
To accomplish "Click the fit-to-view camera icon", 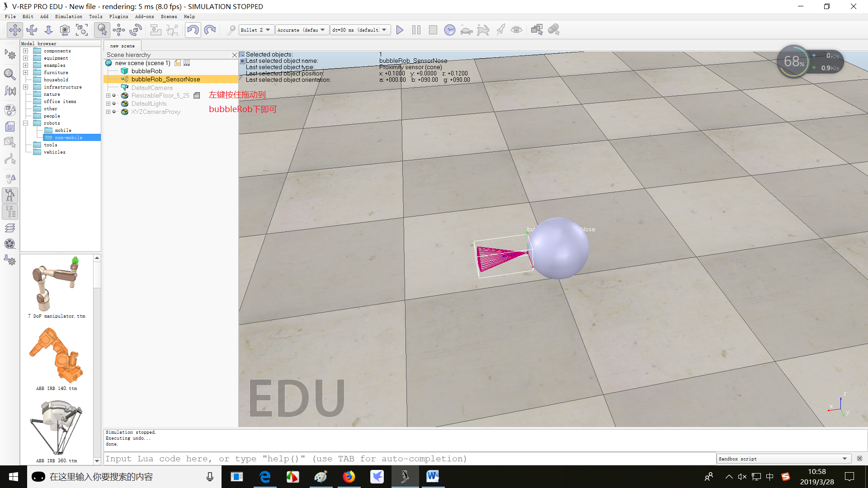I will click(82, 30).
